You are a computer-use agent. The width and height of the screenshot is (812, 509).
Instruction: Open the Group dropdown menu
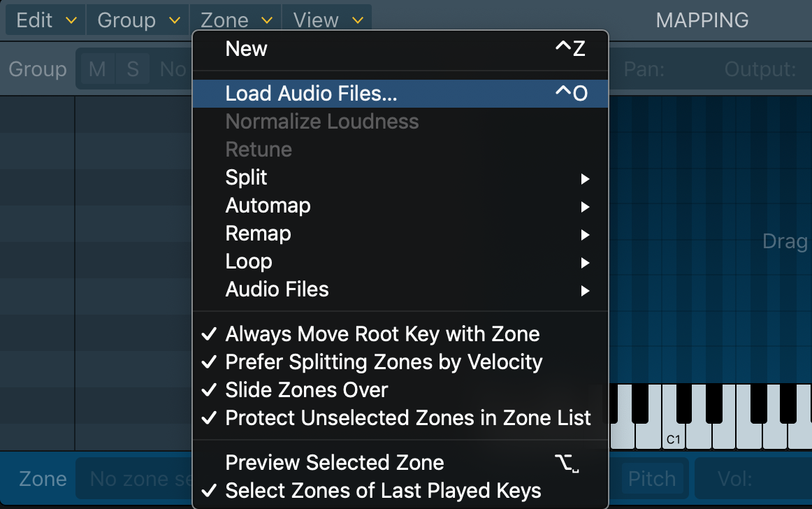tap(138, 20)
